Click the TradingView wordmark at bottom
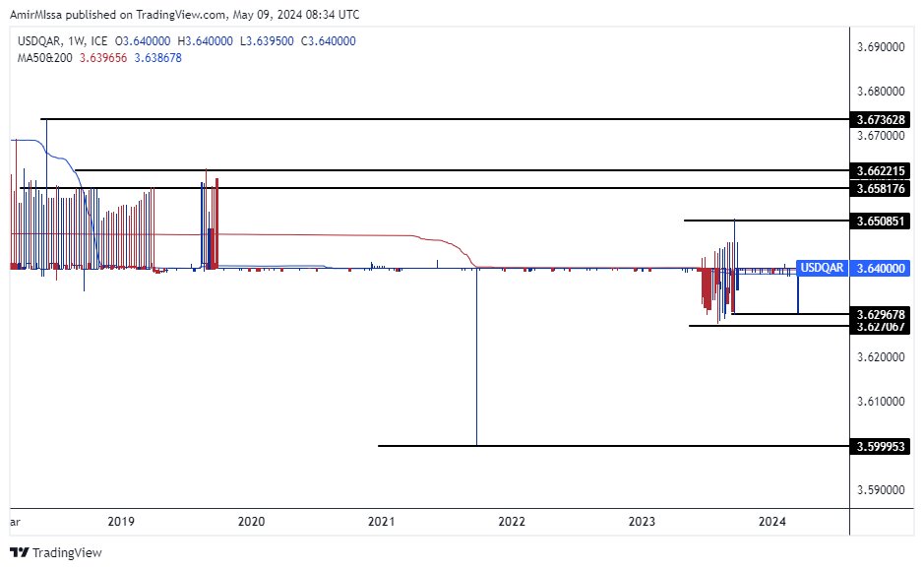Image resolution: width=924 pixels, height=570 pixels. (x=67, y=553)
